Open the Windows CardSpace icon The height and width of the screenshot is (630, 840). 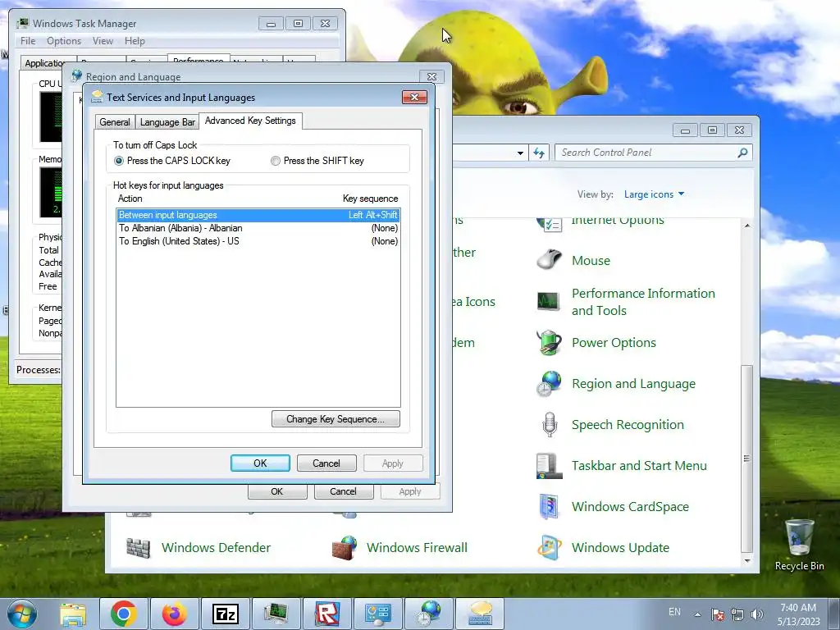pos(549,507)
